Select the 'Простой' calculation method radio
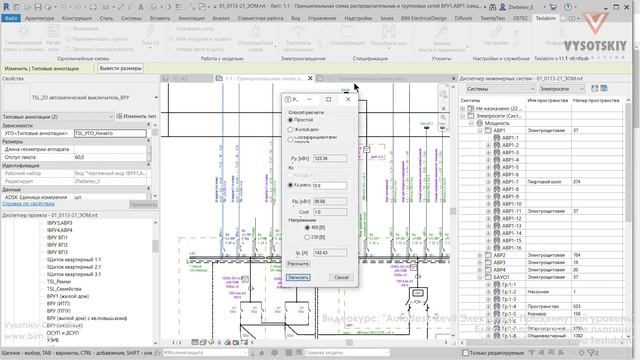Image resolution: width=640 pixels, height=360 pixels. pyautogui.click(x=290, y=120)
